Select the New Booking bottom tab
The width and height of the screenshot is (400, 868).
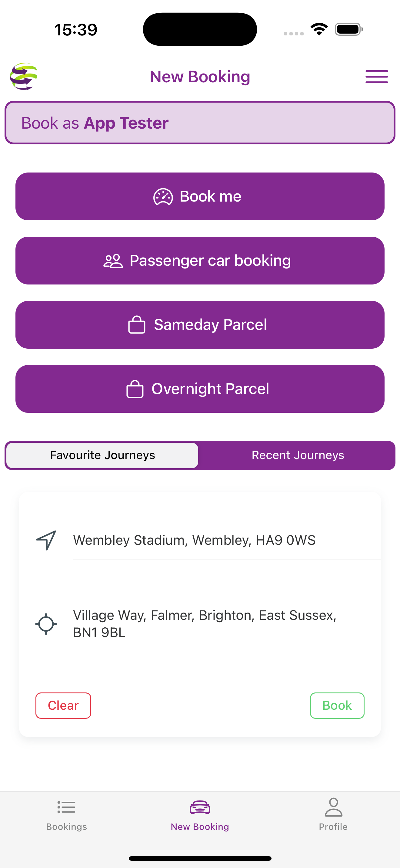pos(200,814)
